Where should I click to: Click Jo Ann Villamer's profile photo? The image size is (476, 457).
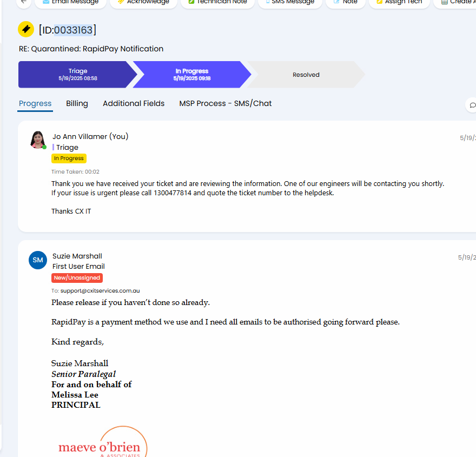point(38,140)
